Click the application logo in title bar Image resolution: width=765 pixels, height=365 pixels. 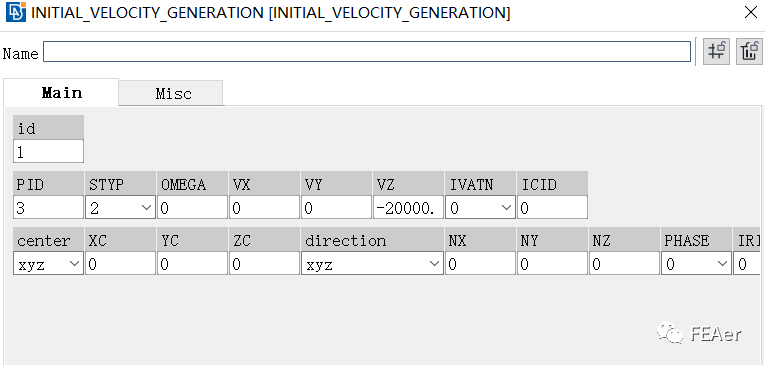[x=16, y=13]
